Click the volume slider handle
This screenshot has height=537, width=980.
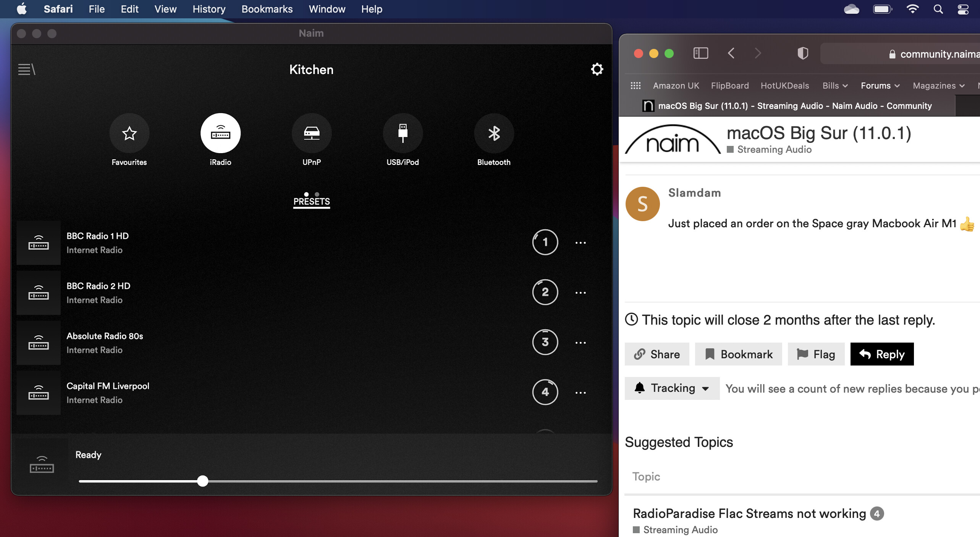(203, 481)
